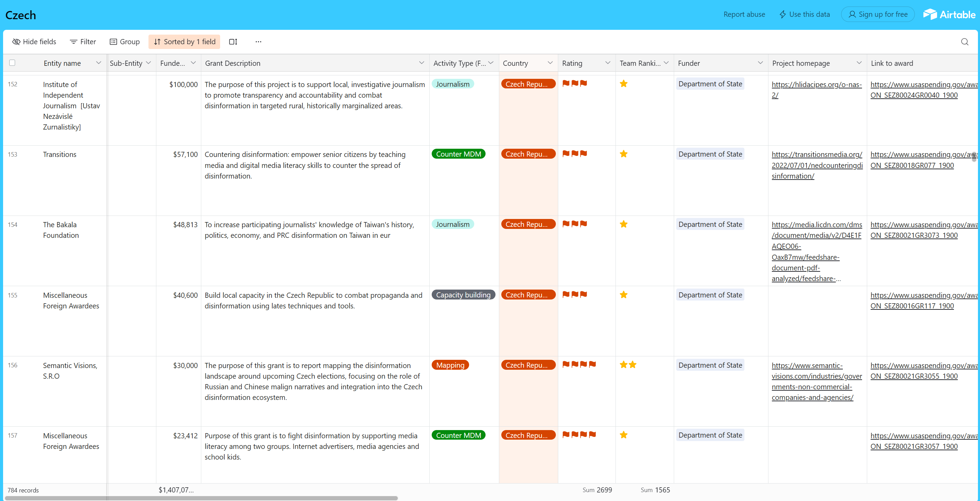Click the fourth flag in Semantic Visions rating

(592, 364)
